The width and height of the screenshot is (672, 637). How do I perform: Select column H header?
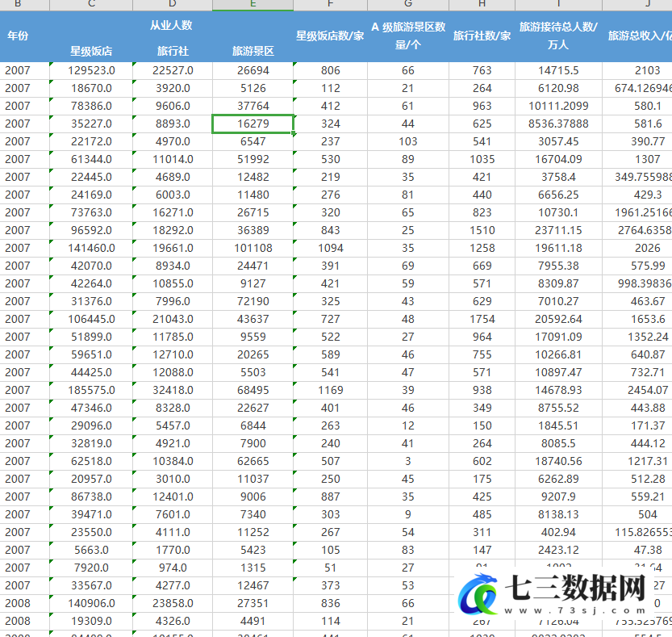pos(482,5)
